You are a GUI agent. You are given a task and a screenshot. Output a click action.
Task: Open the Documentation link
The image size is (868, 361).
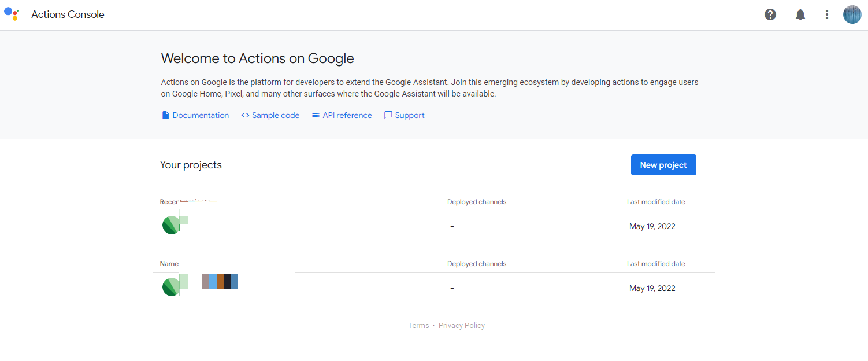tap(201, 115)
